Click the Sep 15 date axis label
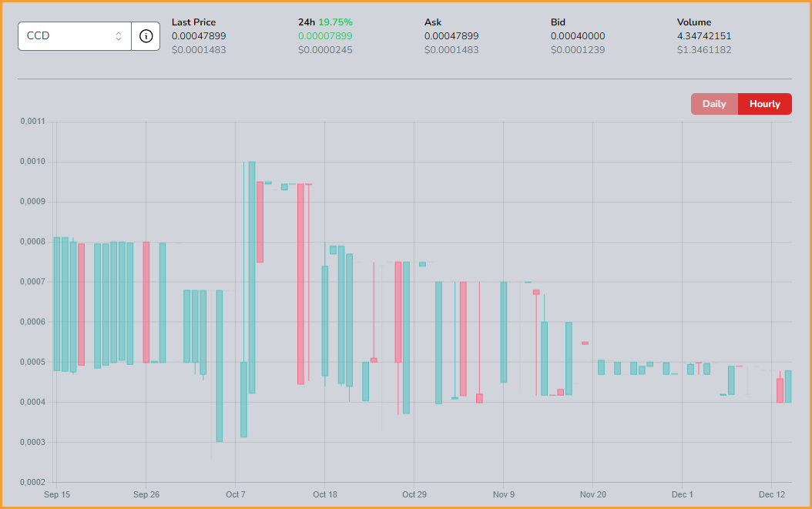The height and width of the screenshot is (509, 812). coord(57,494)
